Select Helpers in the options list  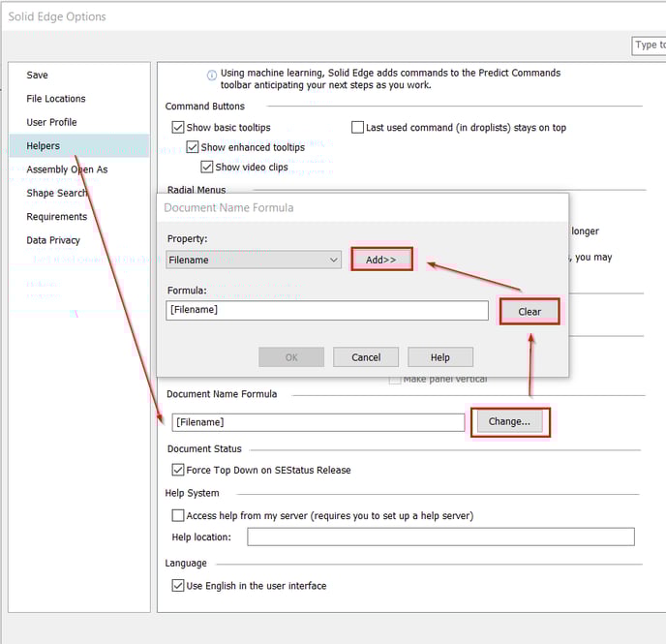(43, 146)
